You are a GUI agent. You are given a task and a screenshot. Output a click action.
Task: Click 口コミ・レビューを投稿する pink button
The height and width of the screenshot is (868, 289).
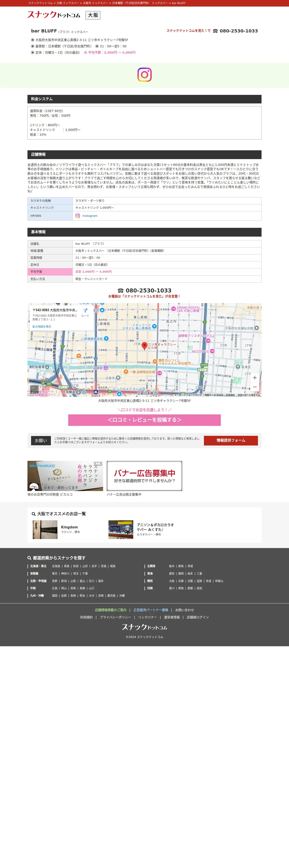tap(144, 420)
